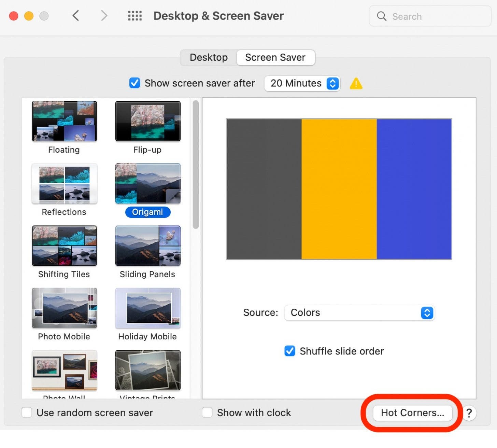
Task: Select the Shifting Tiles screen saver
Action: [x=64, y=246]
